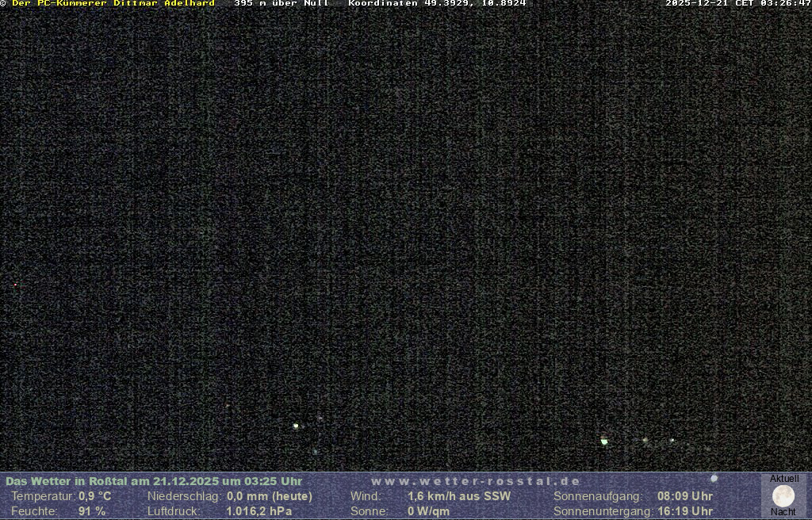Click the 'Nacht' label below the moon
Screen dimensions: 812x520
[x=783, y=512]
